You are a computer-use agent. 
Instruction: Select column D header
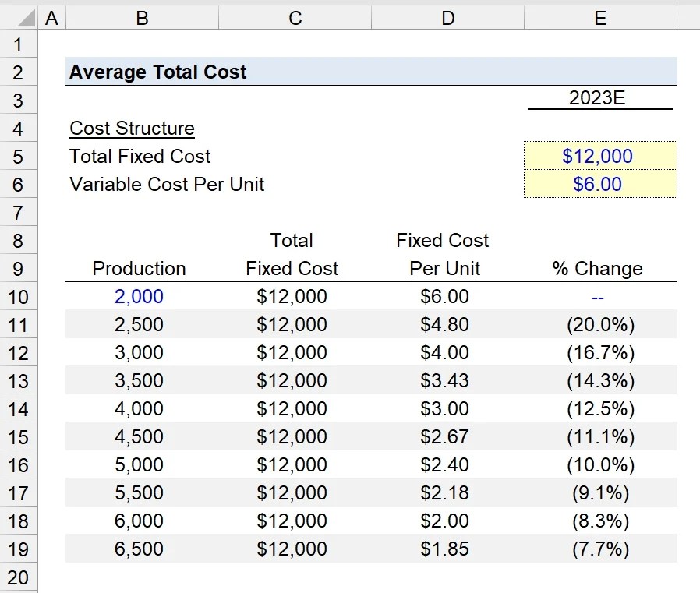pyautogui.click(x=447, y=18)
